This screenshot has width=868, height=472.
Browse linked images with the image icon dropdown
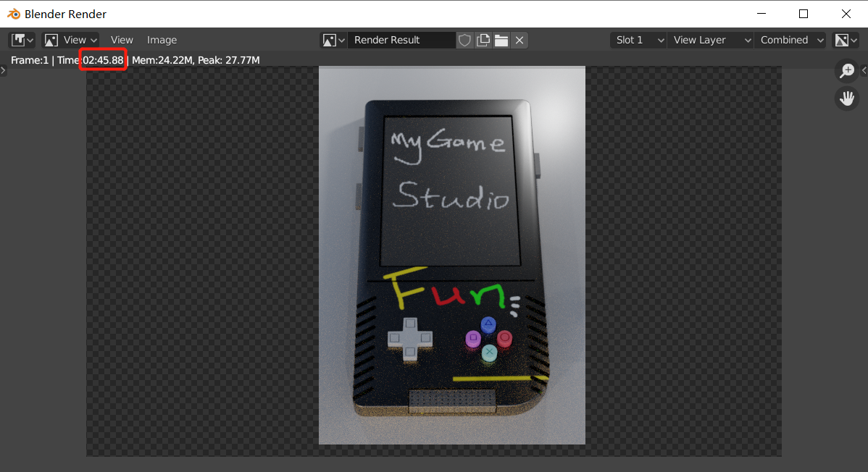pyautogui.click(x=333, y=40)
